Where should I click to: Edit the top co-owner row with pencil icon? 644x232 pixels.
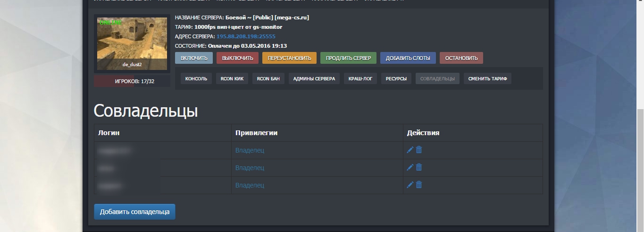[x=410, y=150]
